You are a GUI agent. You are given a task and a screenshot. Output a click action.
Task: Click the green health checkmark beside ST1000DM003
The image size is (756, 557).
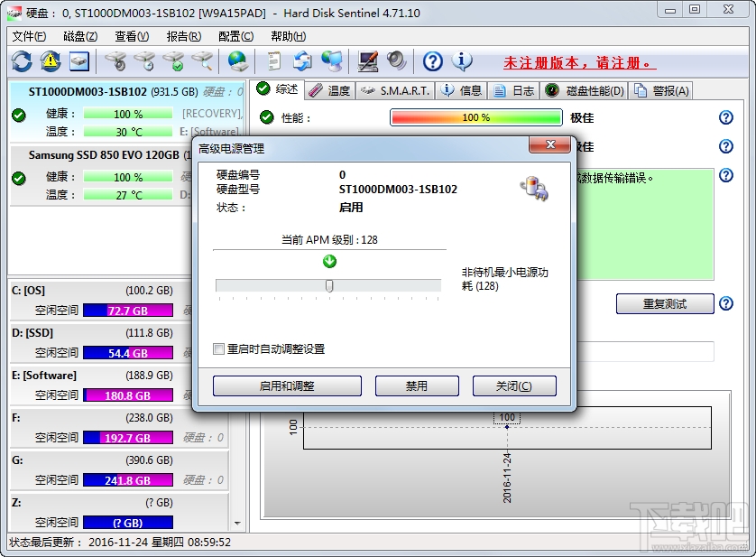click(18, 116)
